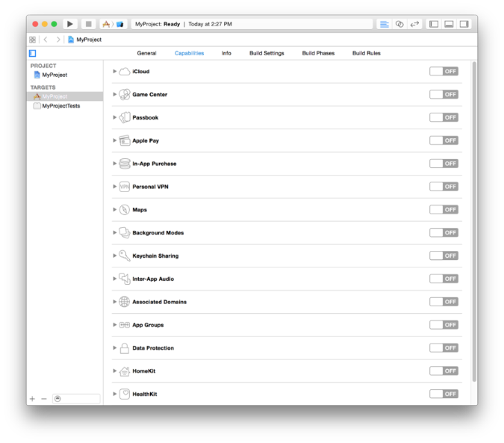Open the Assistant editor view
504x443 pixels.
click(x=399, y=24)
